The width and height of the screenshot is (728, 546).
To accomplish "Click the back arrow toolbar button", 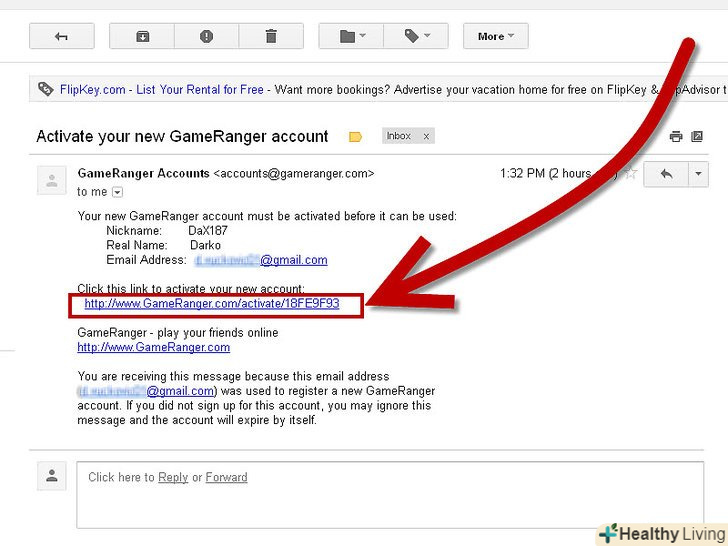I will point(61,36).
